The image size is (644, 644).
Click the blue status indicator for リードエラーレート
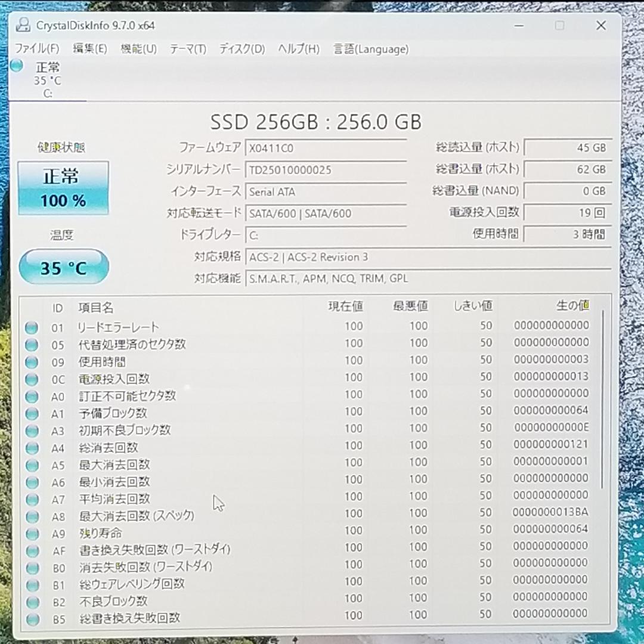click(31, 327)
